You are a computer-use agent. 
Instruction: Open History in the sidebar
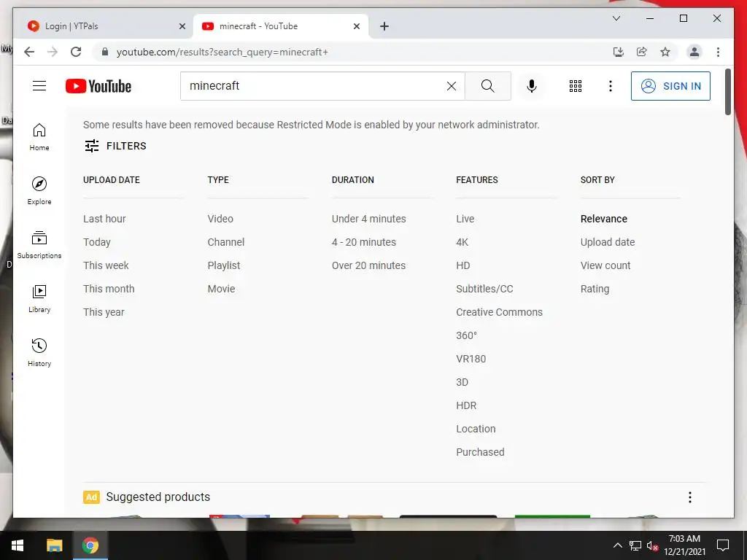pos(39,352)
